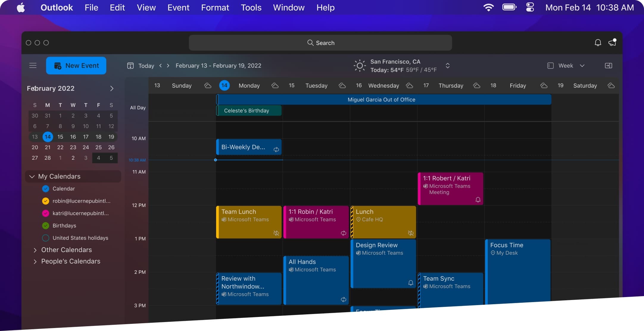Click Sunday's cloud weather icon

[208, 86]
